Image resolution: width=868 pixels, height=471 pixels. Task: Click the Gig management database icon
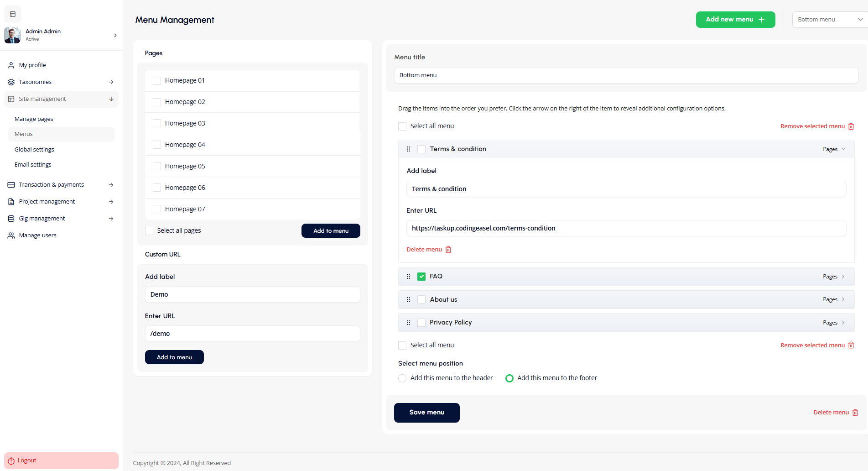point(11,219)
